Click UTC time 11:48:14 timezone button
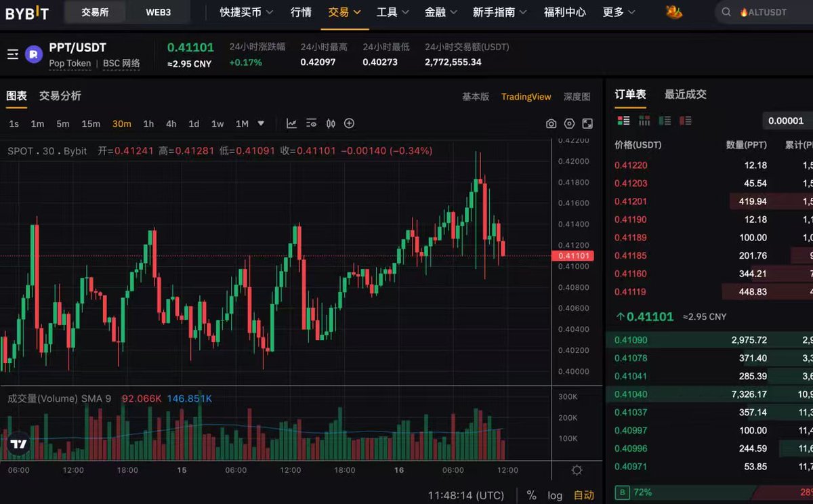Image resolution: width=813 pixels, height=504 pixels. [x=466, y=495]
